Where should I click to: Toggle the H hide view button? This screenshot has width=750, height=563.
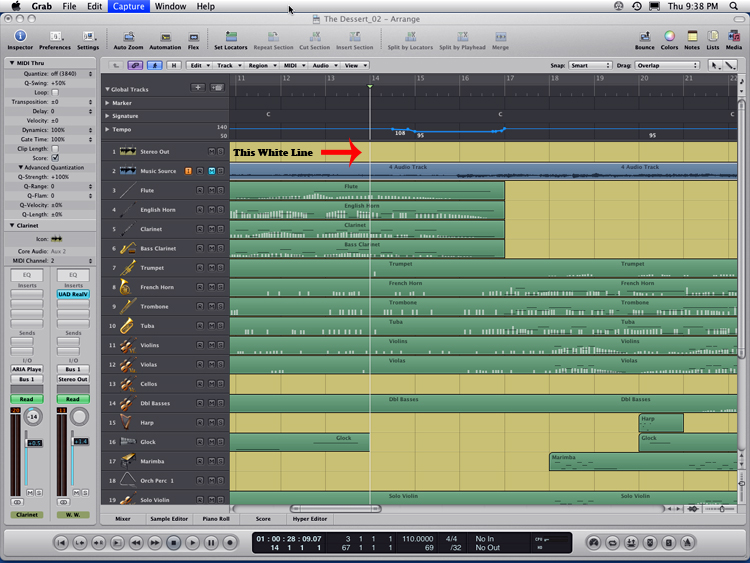[174, 66]
